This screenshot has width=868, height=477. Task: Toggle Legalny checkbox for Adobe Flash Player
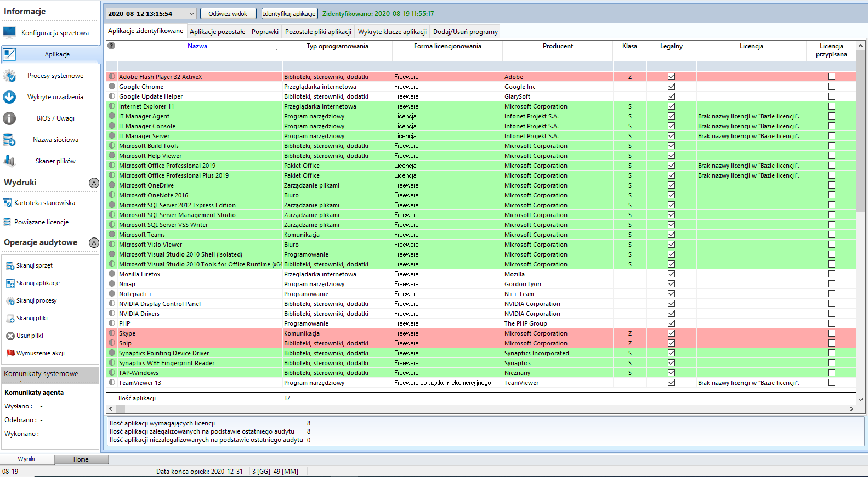pyautogui.click(x=671, y=77)
